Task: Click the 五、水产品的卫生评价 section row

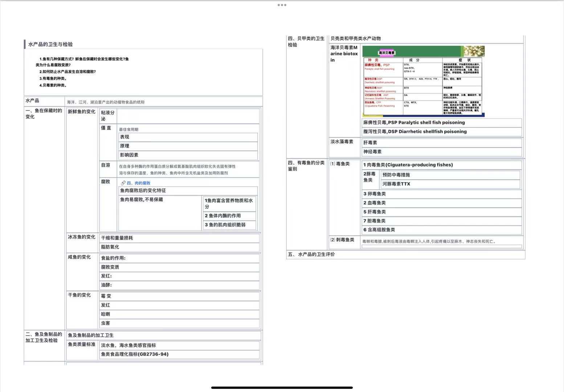Action: click(405, 254)
